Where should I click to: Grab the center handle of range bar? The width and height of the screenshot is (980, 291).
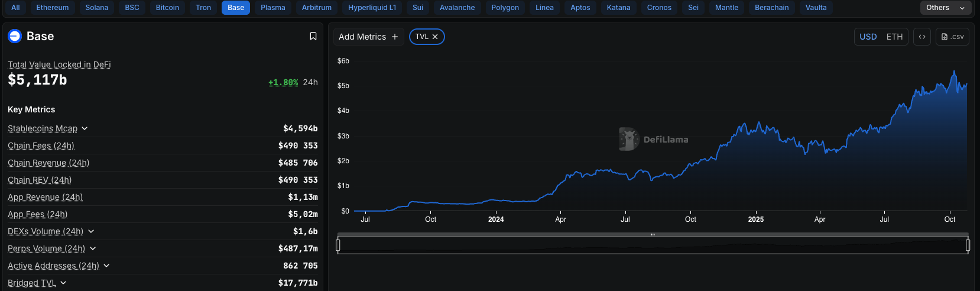(x=653, y=235)
